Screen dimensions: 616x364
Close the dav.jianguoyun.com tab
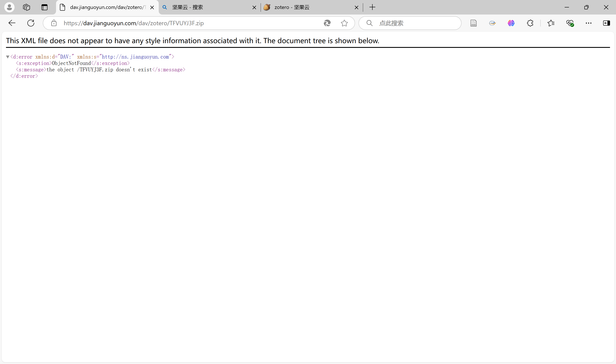pos(152,7)
